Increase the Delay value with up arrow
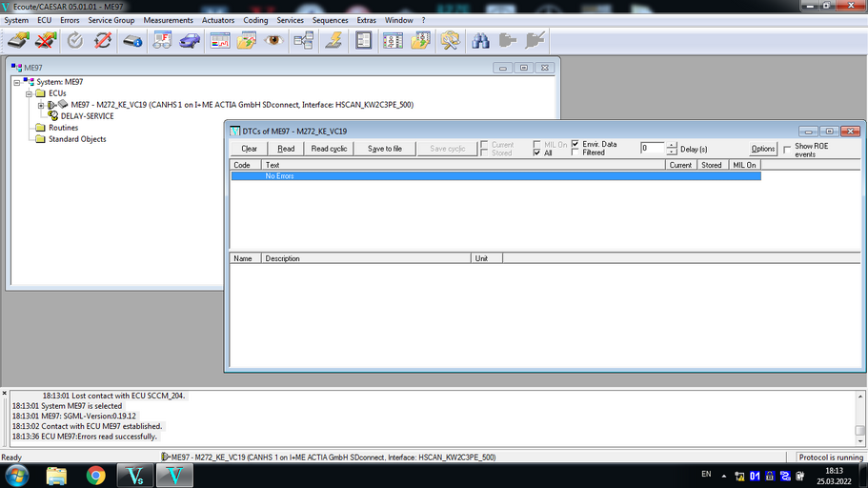 (672, 146)
